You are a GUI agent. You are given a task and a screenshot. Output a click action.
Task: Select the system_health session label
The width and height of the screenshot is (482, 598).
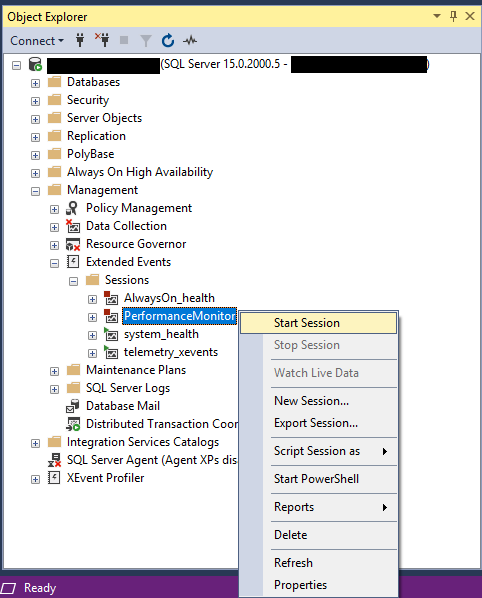pyautogui.click(x=161, y=334)
